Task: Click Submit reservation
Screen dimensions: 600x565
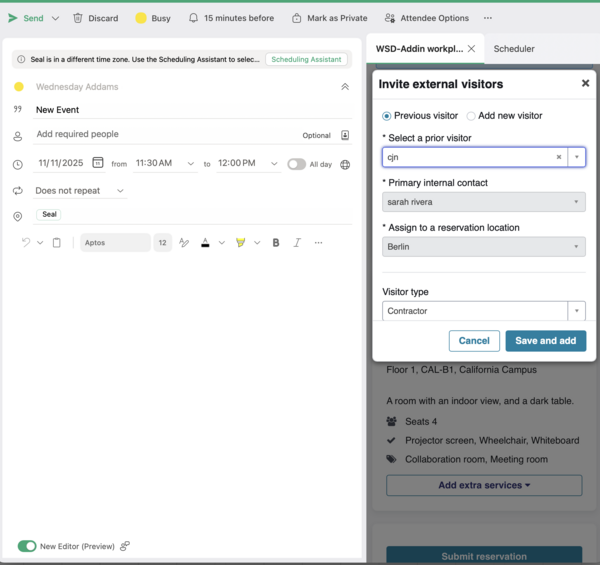Action: pos(484,556)
